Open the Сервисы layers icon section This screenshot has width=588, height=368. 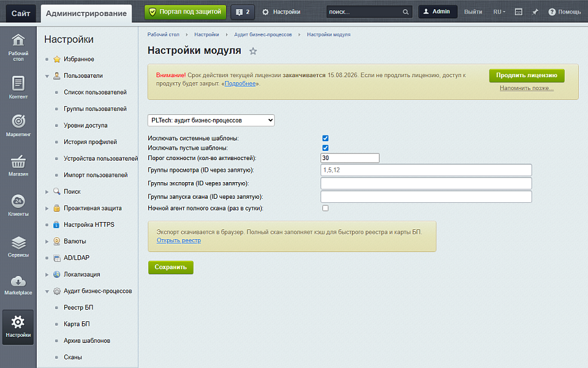tap(18, 247)
